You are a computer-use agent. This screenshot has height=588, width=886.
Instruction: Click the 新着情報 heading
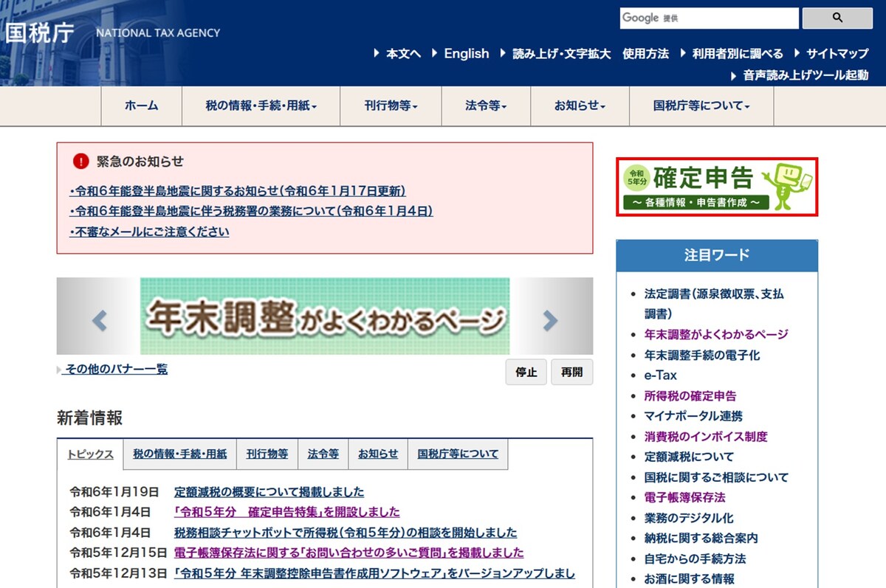90,418
